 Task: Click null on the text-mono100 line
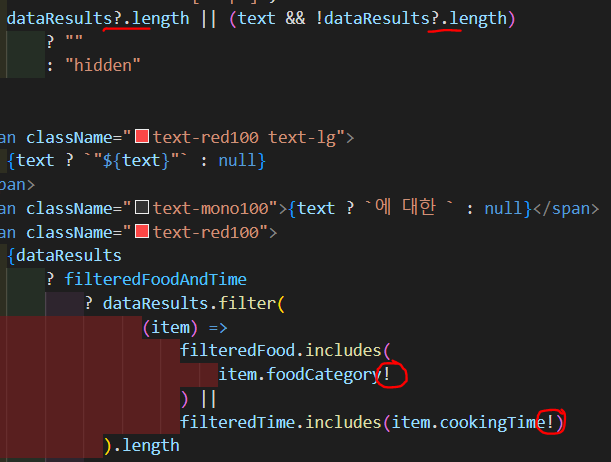[503, 208]
